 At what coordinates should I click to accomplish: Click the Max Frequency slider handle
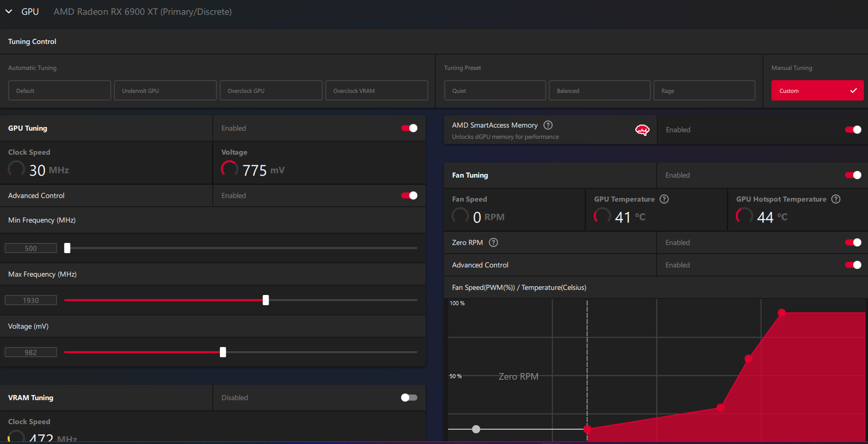tap(266, 300)
